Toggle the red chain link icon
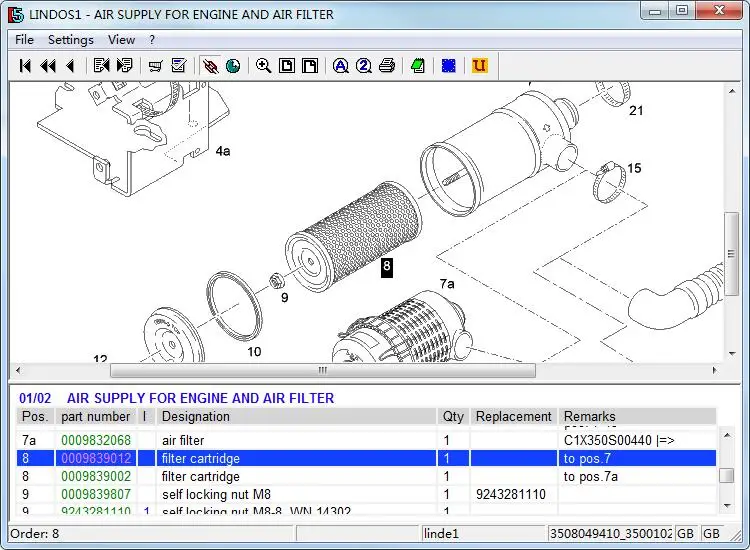This screenshot has width=750, height=550. (x=210, y=66)
